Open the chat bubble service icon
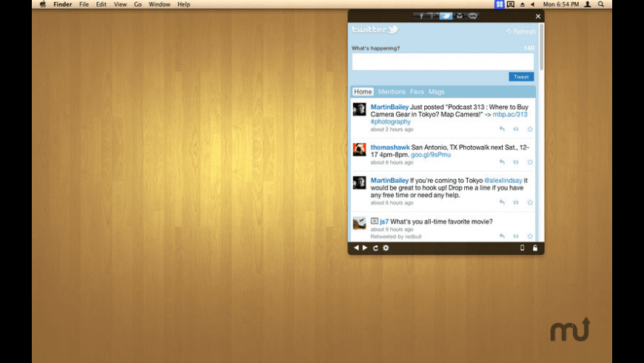The height and width of the screenshot is (363, 644). coord(472,16)
